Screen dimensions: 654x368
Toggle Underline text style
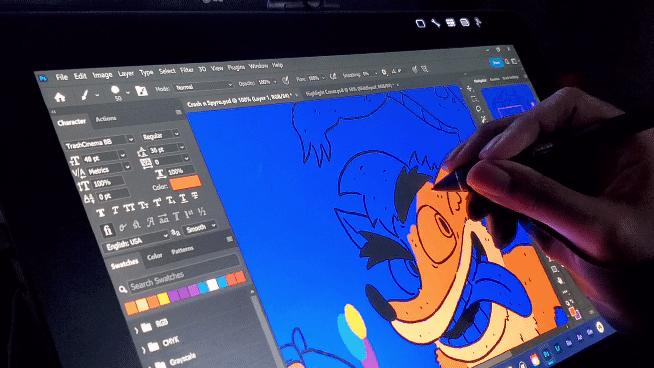(184, 199)
